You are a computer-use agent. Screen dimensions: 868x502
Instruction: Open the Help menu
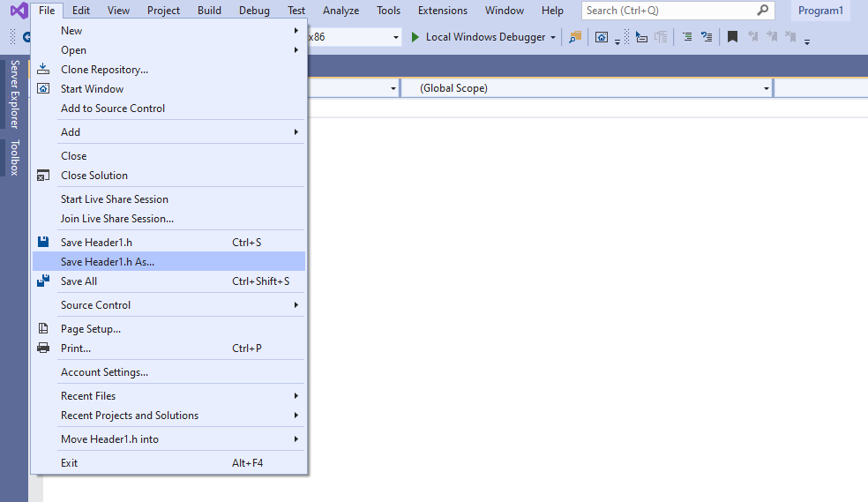tap(552, 11)
